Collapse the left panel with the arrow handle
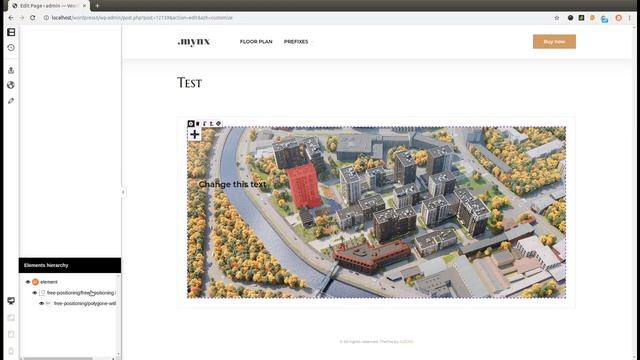The image size is (640, 360). pos(123,192)
